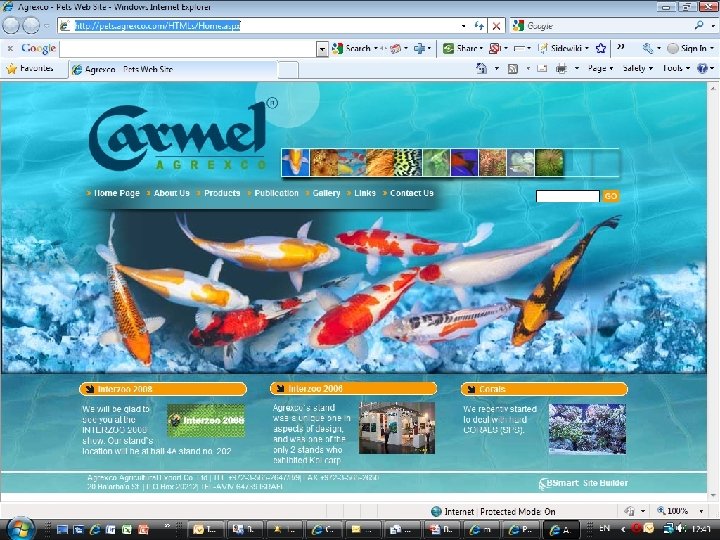720x540 pixels.
Task: Click the Read Mail icon in command bar
Action: point(542,69)
